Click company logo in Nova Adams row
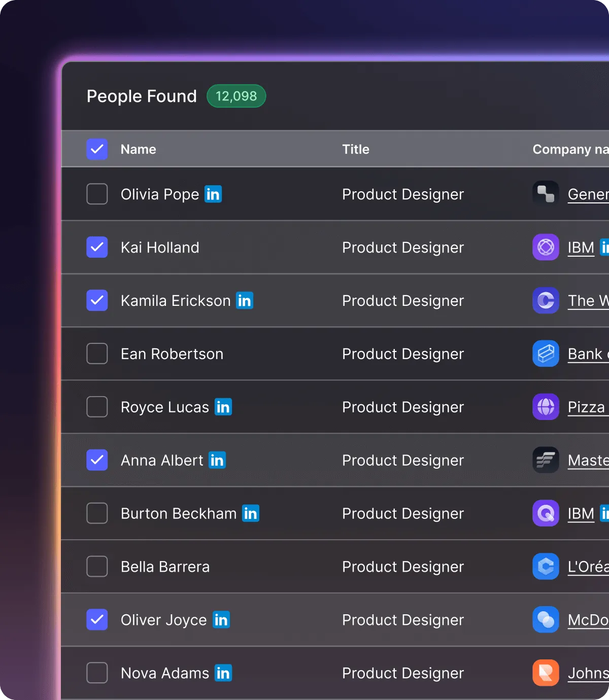Screen dimensions: 609x700 pyautogui.click(x=546, y=673)
